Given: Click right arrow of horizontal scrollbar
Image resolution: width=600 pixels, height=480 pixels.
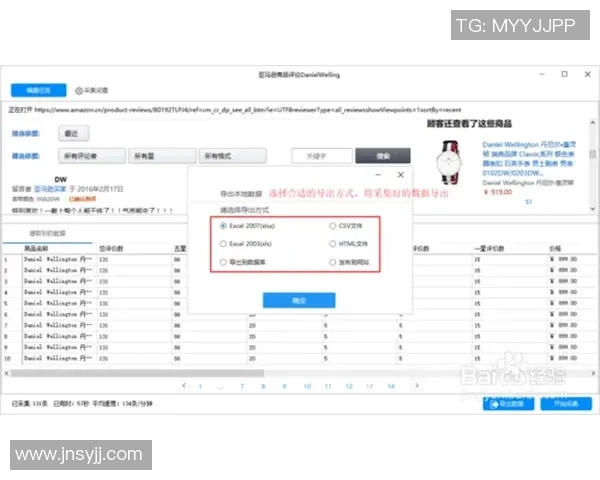Looking at the screenshot, I should [x=593, y=373].
